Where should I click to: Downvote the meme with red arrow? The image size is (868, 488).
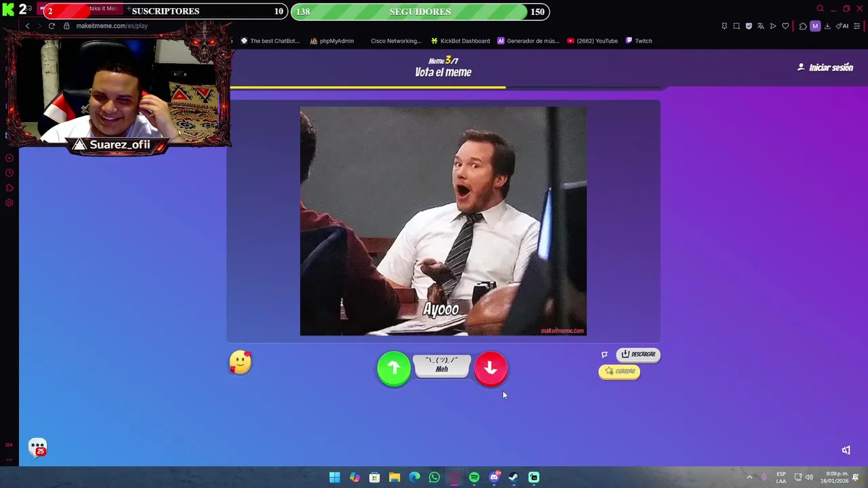pos(491,369)
